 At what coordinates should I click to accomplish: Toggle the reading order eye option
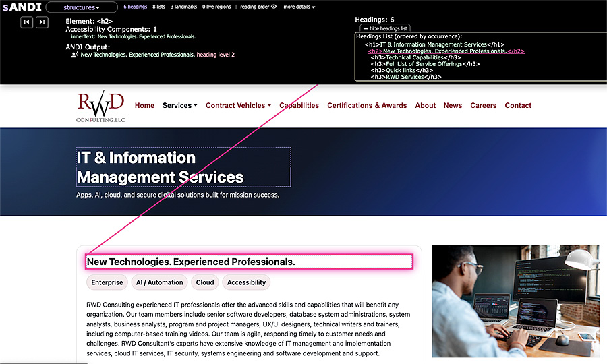click(x=258, y=7)
